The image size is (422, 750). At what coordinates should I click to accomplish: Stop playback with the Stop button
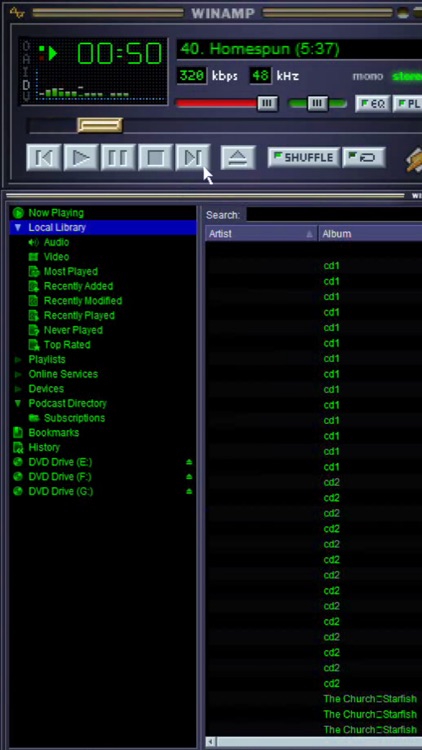point(155,157)
